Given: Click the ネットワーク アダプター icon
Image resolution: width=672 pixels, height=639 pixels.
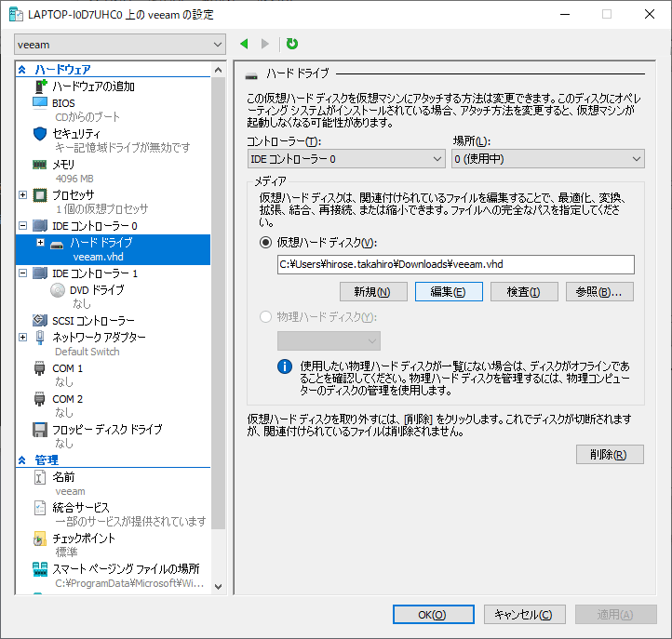Looking at the screenshot, I should point(40,338).
